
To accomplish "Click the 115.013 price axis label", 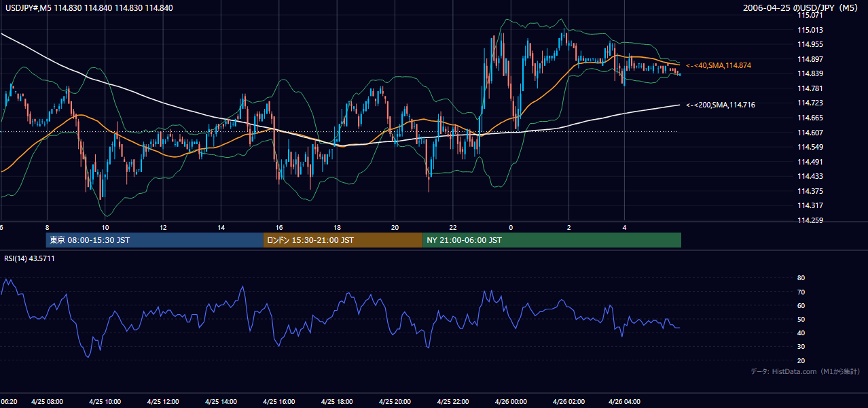I will coord(810,30).
